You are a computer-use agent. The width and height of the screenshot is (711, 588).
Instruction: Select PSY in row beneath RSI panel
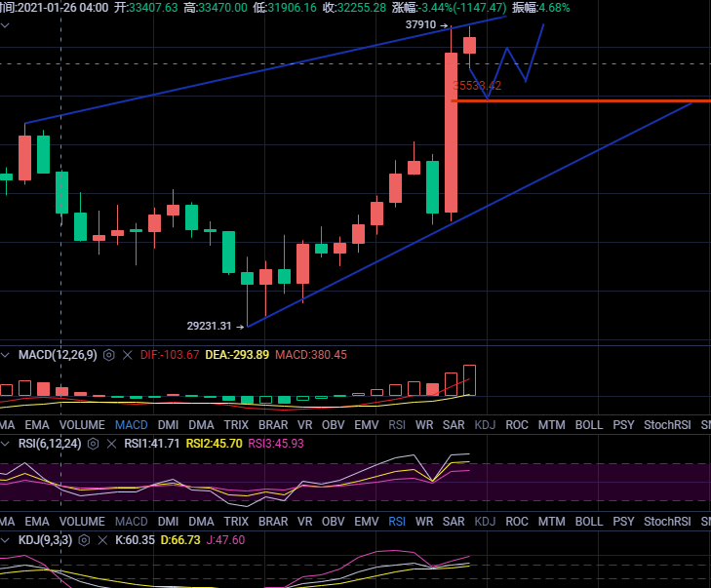coord(623,522)
